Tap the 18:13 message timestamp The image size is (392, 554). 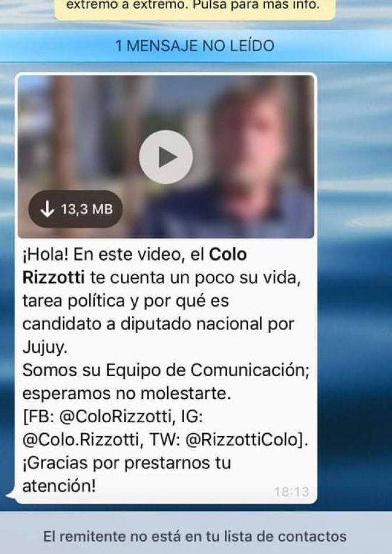click(291, 492)
